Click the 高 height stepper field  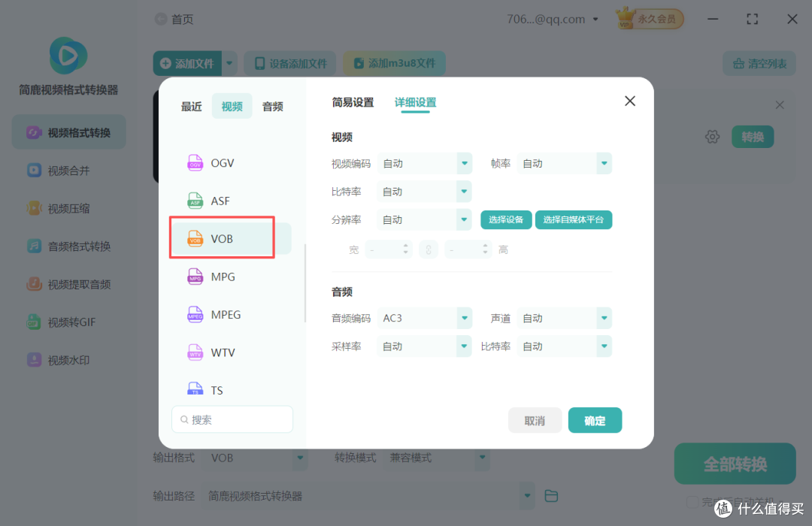pyautogui.click(x=468, y=250)
